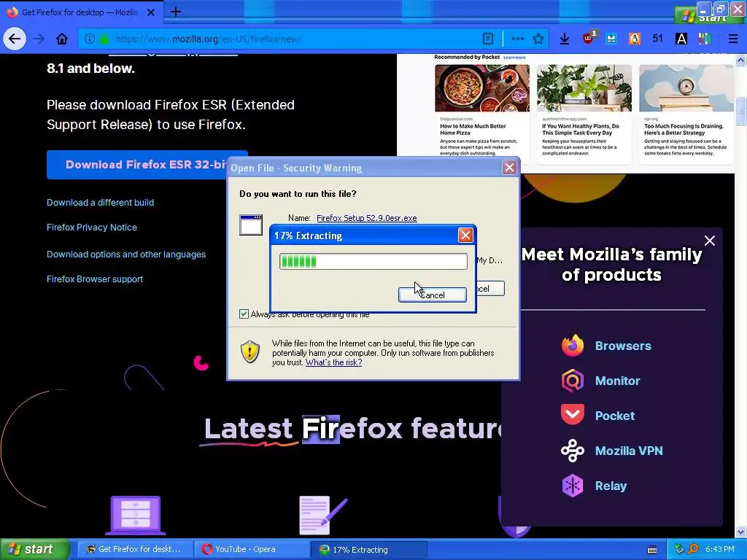Open the Healthy Plants Pocket article card
747x560 pixels.
[584, 114]
